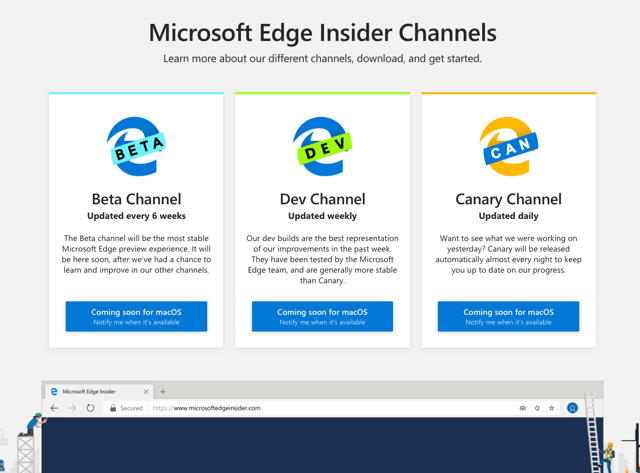Click the browser back arrow
This screenshot has width=640, height=473.
click(54, 408)
